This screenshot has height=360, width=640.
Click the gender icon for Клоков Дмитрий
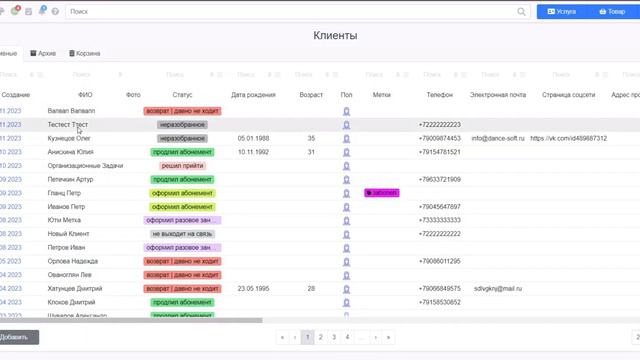pyautogui.click(x=346, y=302)
